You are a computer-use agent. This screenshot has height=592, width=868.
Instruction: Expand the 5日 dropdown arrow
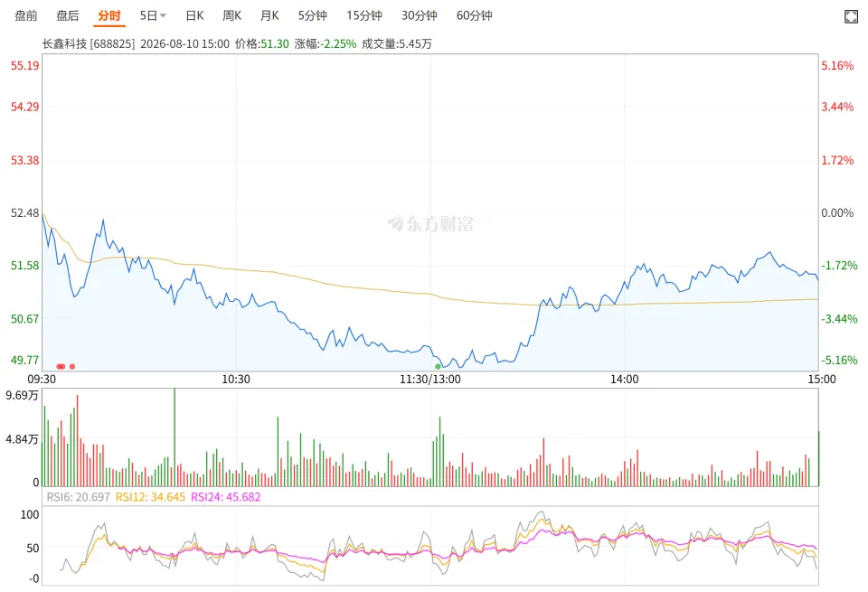coord(163,16)
